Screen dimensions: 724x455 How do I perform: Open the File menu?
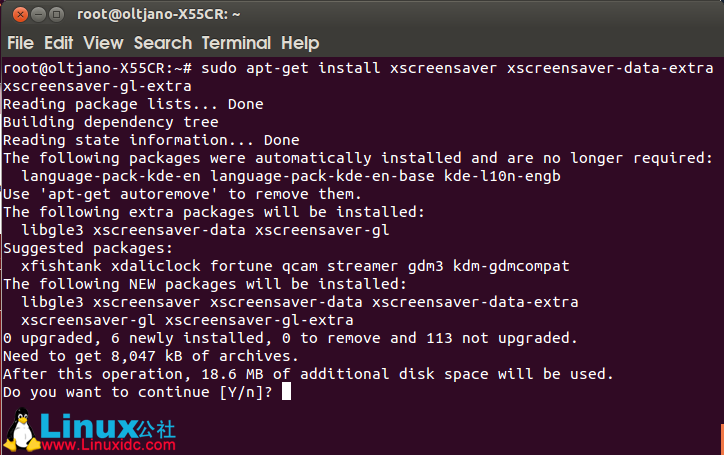tap(20, 43)
